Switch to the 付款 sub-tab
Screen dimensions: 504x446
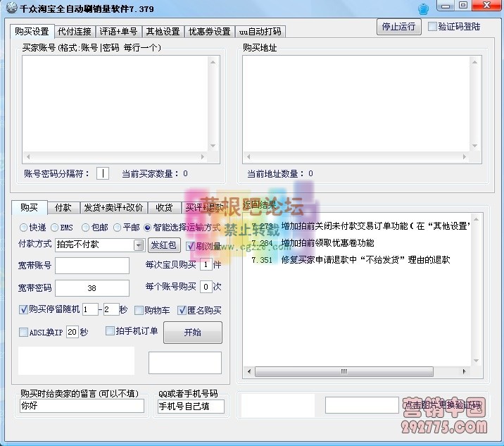63,208
